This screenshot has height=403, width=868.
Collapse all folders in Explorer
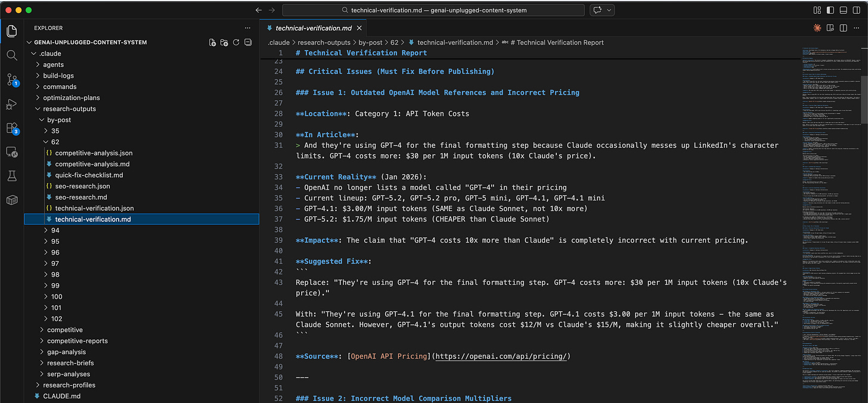[248, 42]
